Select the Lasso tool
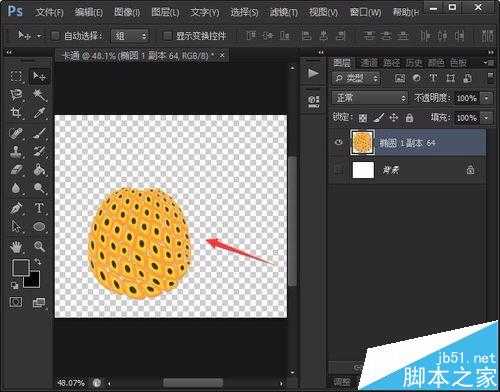 16,95
